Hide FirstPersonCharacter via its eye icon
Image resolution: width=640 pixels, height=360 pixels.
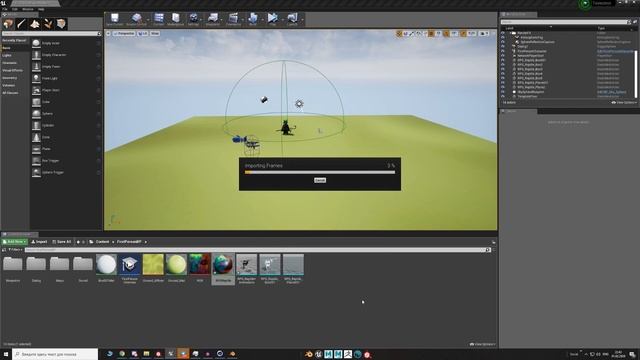503,51
